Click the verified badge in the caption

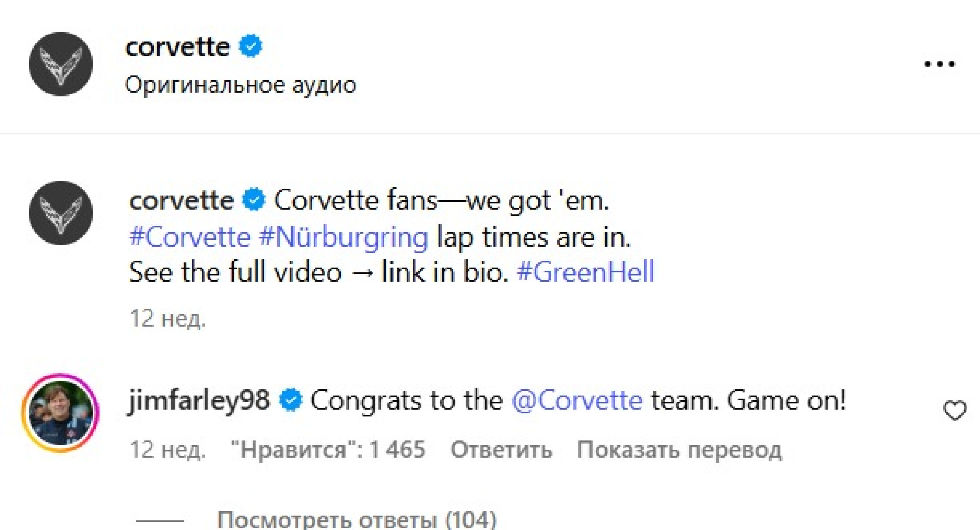(254, 200)
